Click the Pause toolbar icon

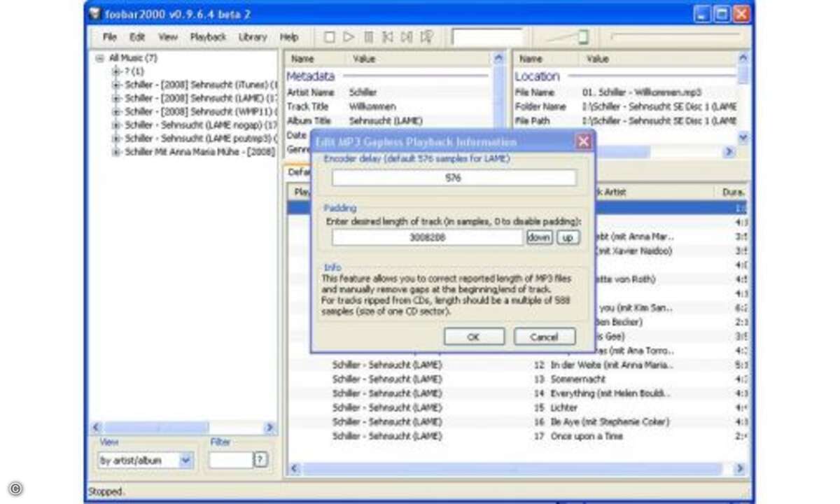(x=368, y=37)
